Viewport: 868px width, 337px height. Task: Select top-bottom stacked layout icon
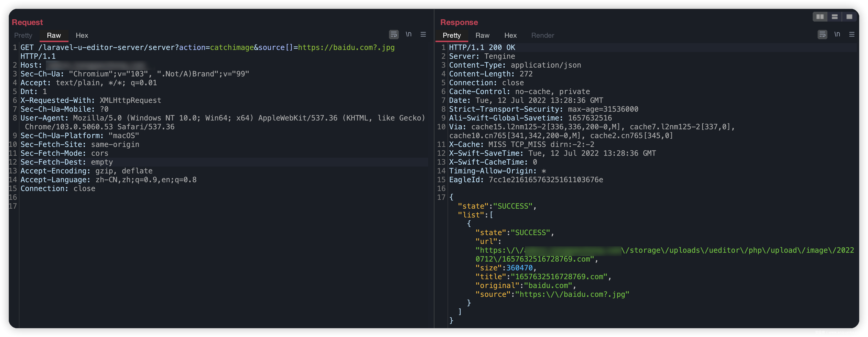835,16
